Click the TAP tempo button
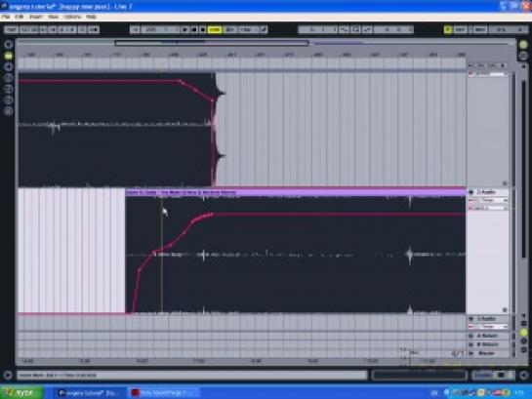The image size is (532, 399). click(11, 30)
